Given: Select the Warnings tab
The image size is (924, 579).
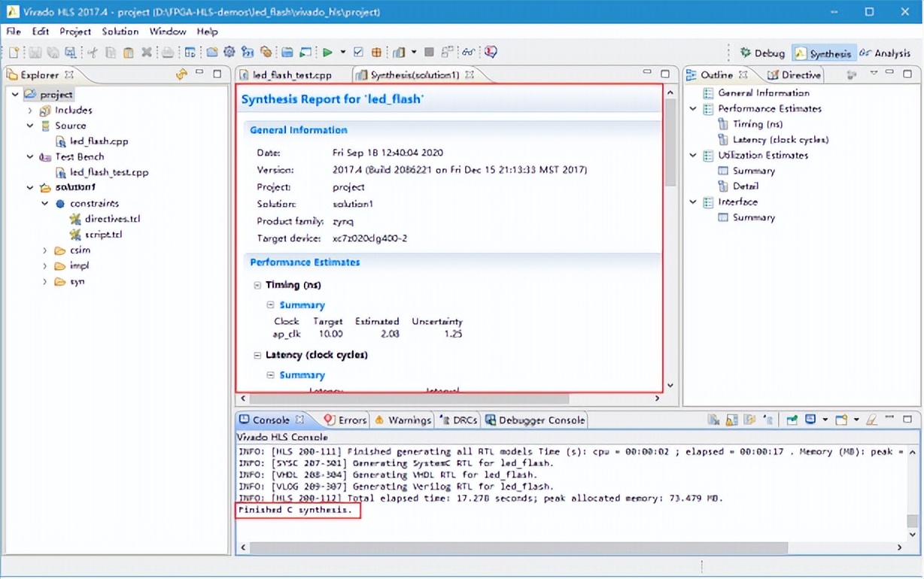Looking at the screenshot, I should coord(403,420).
